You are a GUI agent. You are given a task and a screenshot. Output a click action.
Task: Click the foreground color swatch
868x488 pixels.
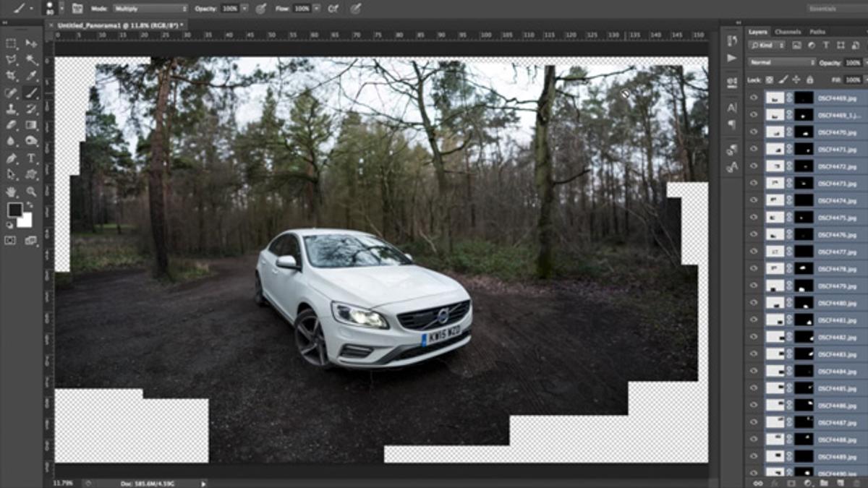(x=15, y=210)
